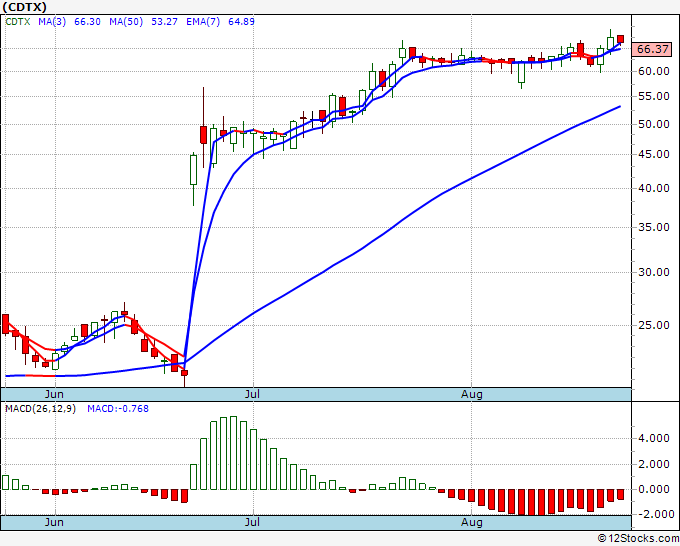Click the last red candlestick on the price chart
This screenshot has height=546, width=680.
point(621,39)
